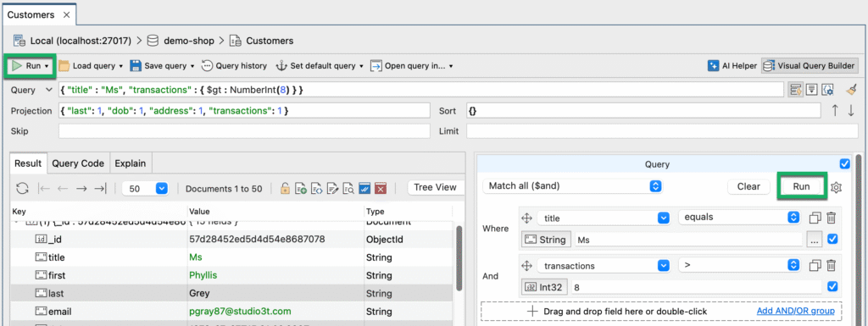Image resolution: width=868 pixels, height=326 pixels.
Task: Click the ellipsis button next to Ms
Action: (815, 240)
